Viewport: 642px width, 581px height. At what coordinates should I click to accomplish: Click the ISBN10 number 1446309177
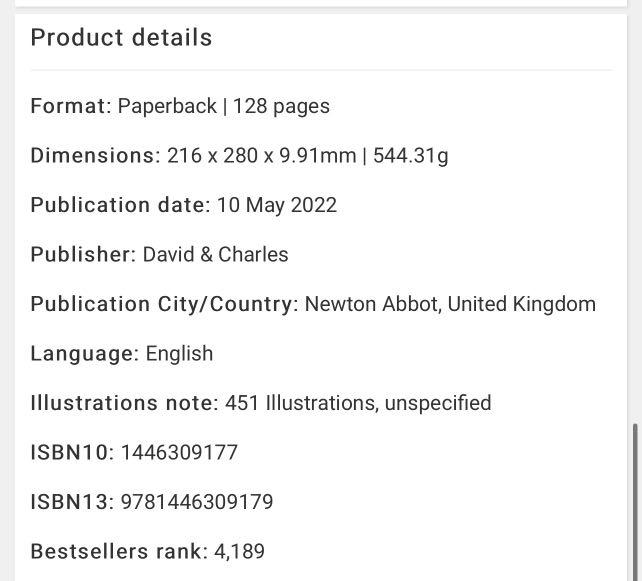tap(180, 453)
